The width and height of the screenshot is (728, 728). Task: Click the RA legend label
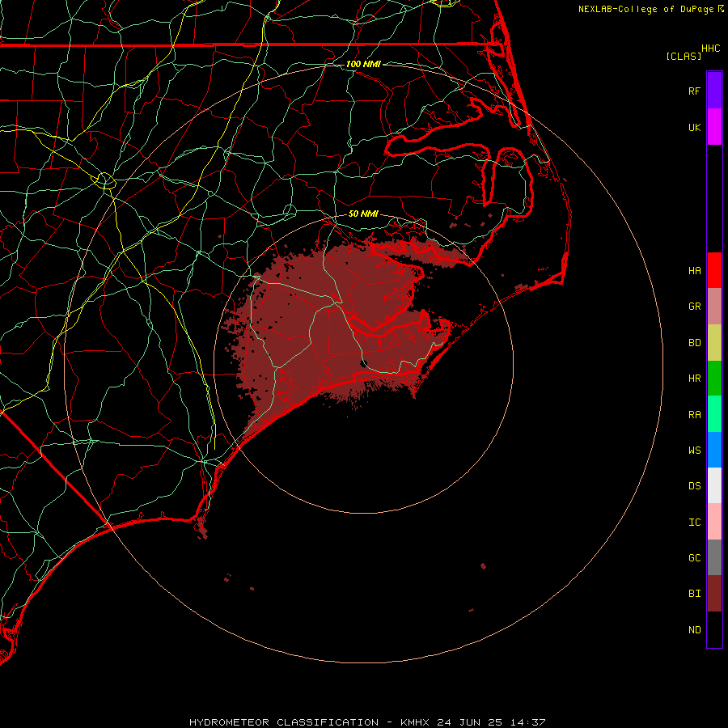tap(695, 414)
